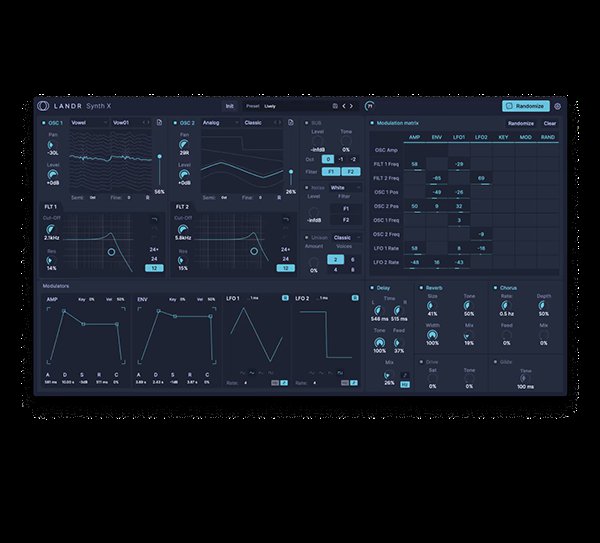Click the preset save icon

tap(334, 105)
